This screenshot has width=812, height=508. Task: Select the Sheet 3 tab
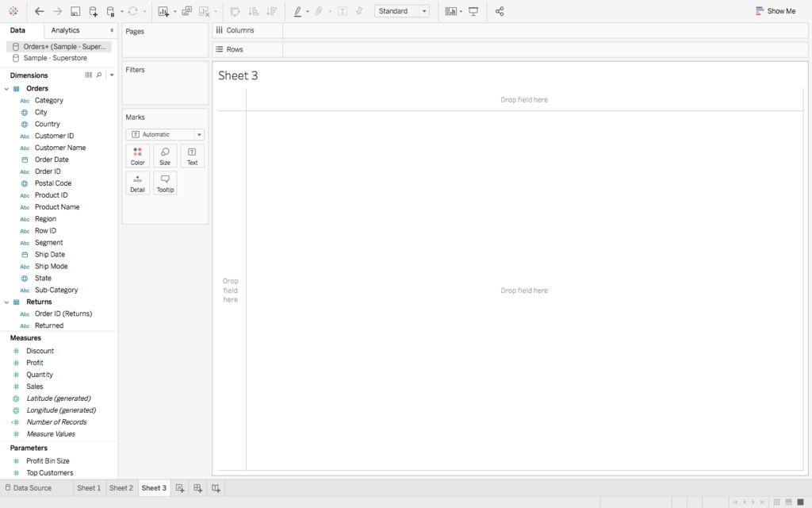(x=154, y=488)
